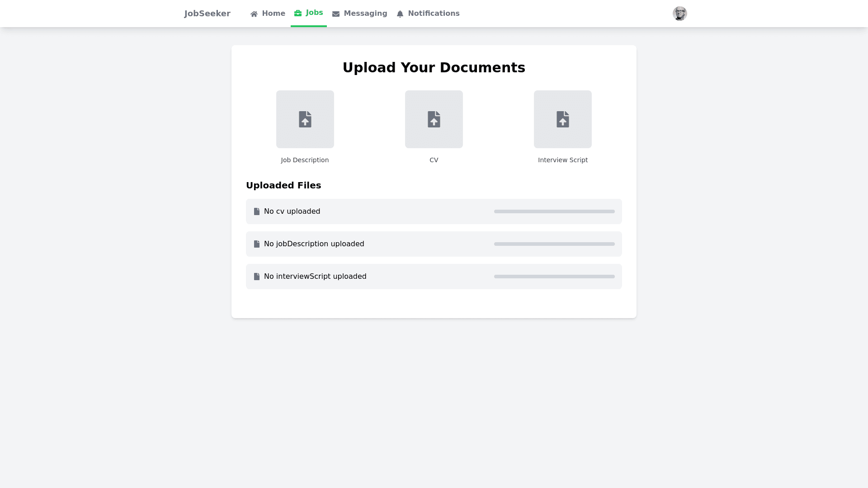Click the Notifications bell icon
This screenshot has width=868, height=488.
coord(400,14)
